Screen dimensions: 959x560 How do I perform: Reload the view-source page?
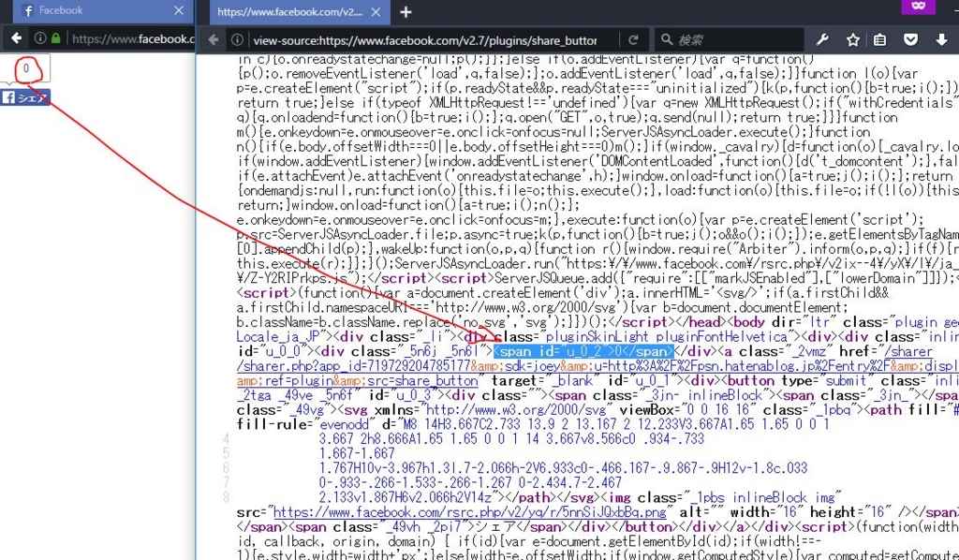click(x=633, y=39)
